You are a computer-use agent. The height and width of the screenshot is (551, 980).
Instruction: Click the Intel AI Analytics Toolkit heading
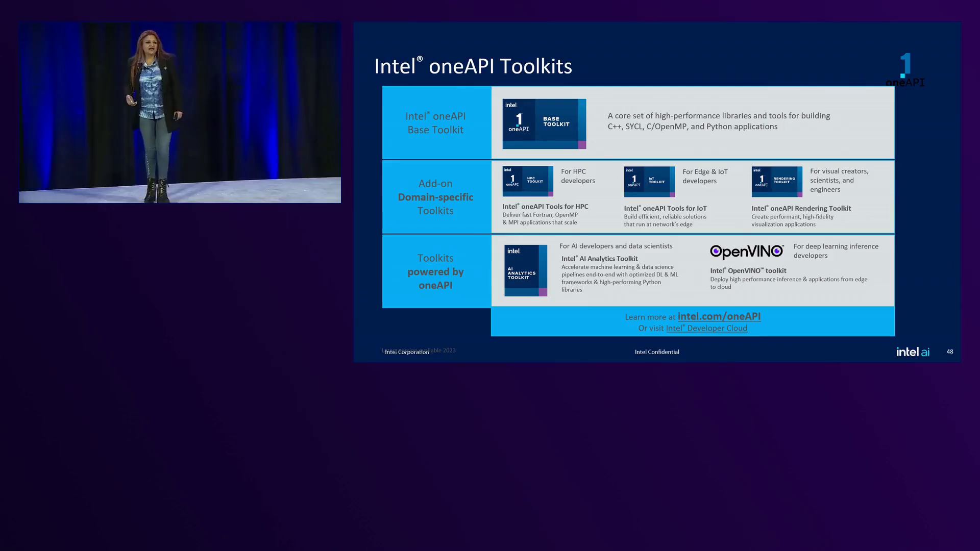(x=599, y=259)
